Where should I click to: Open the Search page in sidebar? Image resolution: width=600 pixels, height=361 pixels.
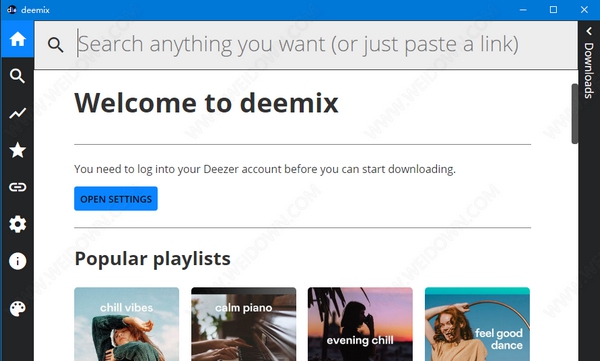(x=18, y=76)
